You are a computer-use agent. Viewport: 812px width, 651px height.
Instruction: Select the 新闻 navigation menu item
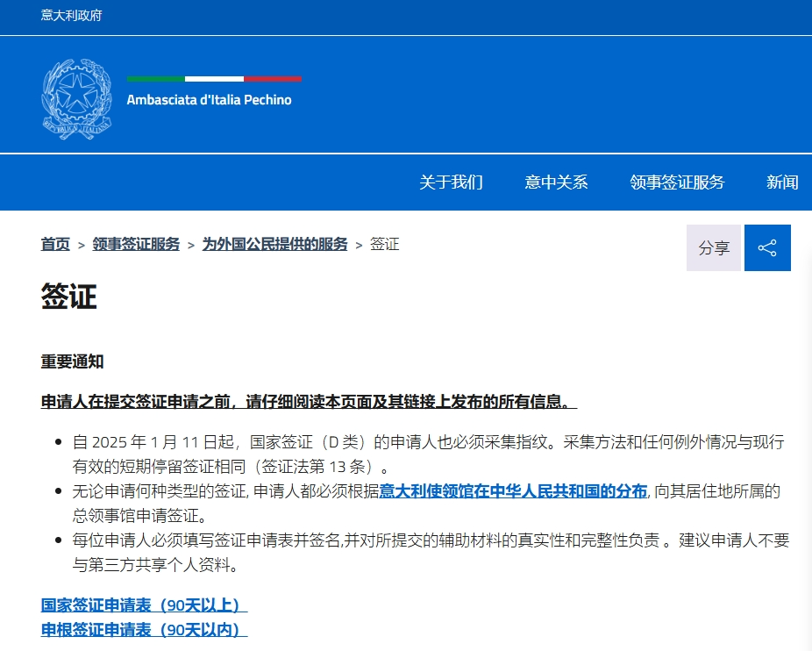tap(782, 182)
